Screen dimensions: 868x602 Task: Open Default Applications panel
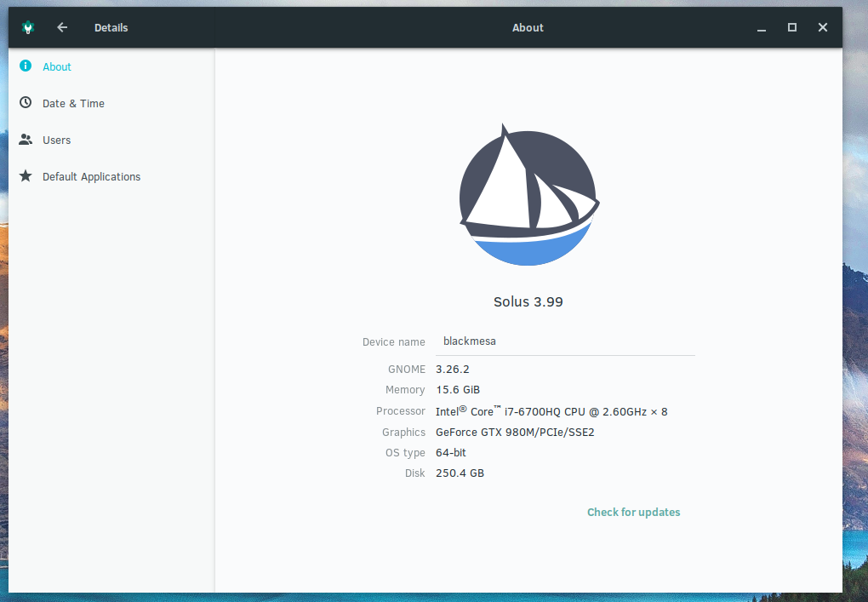point(111,176)
